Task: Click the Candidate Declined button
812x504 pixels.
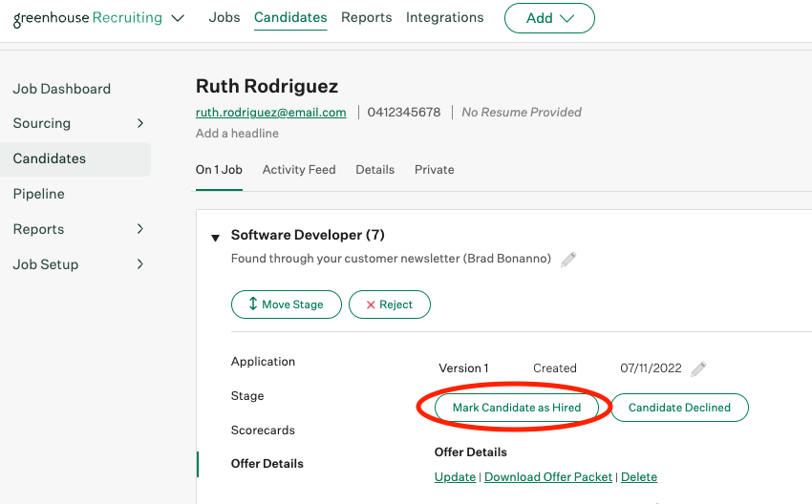Action: tap(679, 408)
